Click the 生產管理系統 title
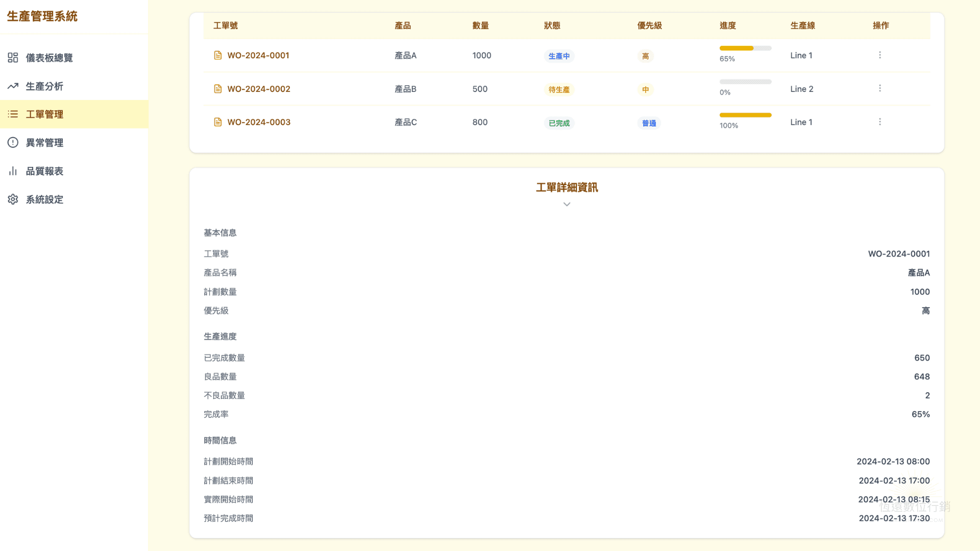This screenshot has height=551, width=980. [41, 16]
